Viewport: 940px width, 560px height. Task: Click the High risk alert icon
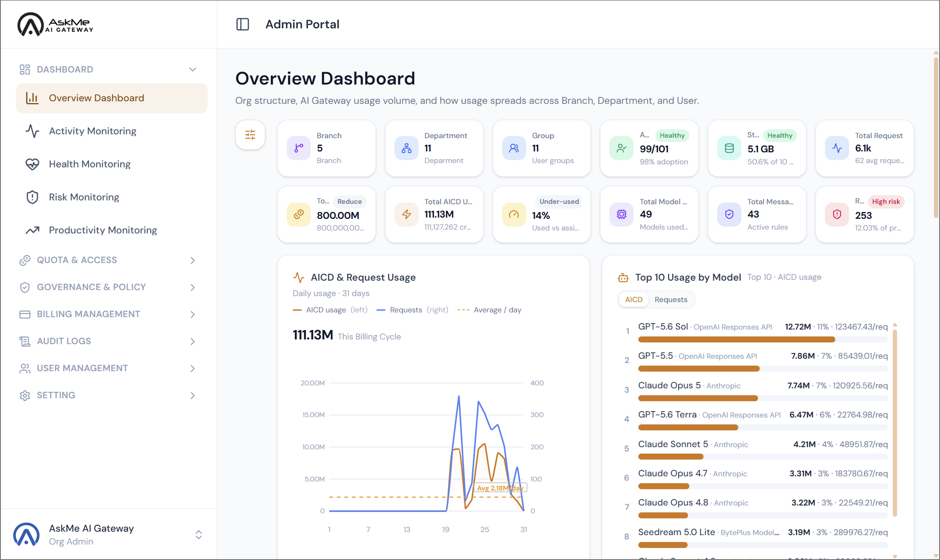pos(837,214)
